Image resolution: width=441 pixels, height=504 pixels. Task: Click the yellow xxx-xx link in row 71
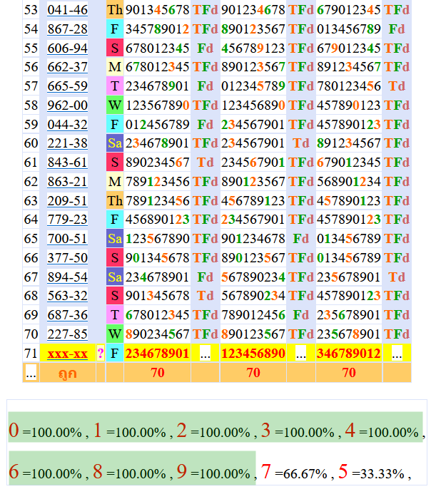[x=67, y=354]
